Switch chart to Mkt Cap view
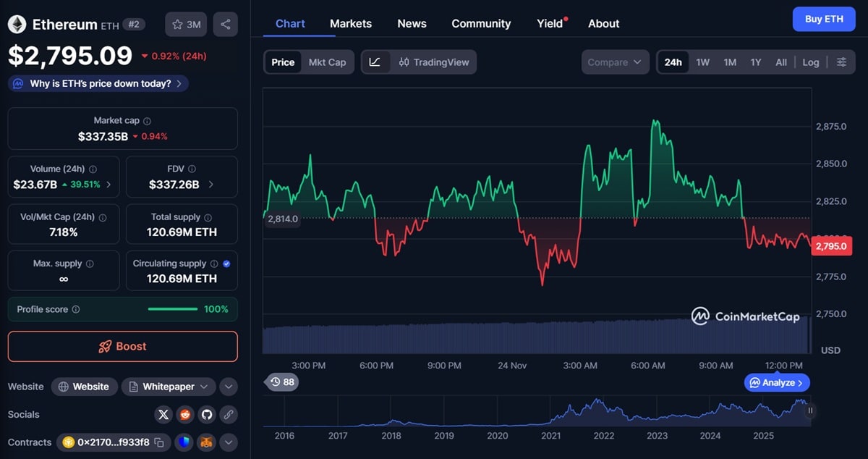The height and width of the screenshot is (459, 868). click(327, 62)
